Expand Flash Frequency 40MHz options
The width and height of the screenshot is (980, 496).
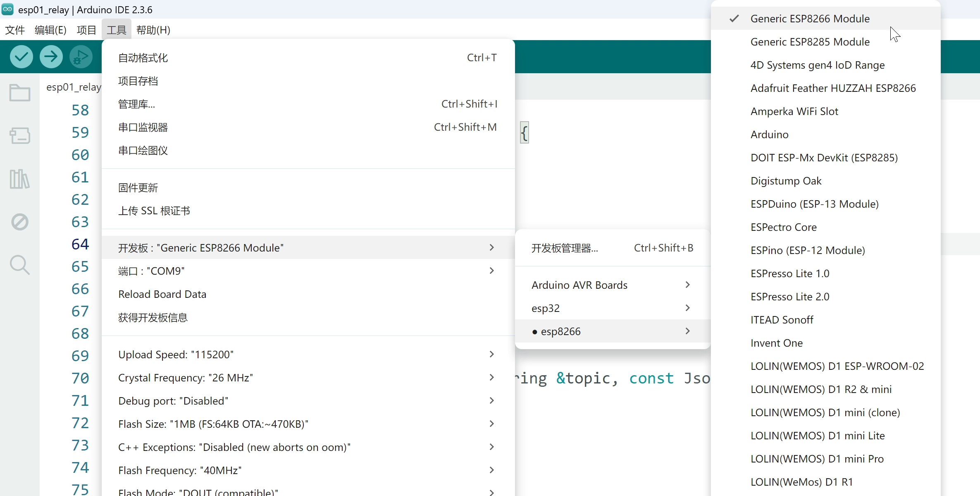308,470
